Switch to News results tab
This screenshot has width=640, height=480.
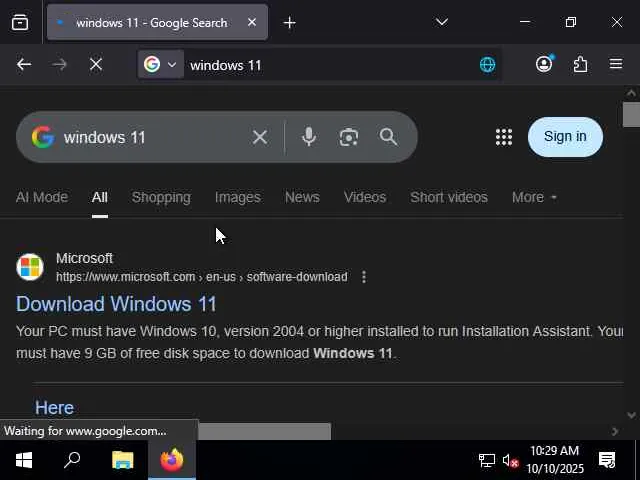coord(302,198)
